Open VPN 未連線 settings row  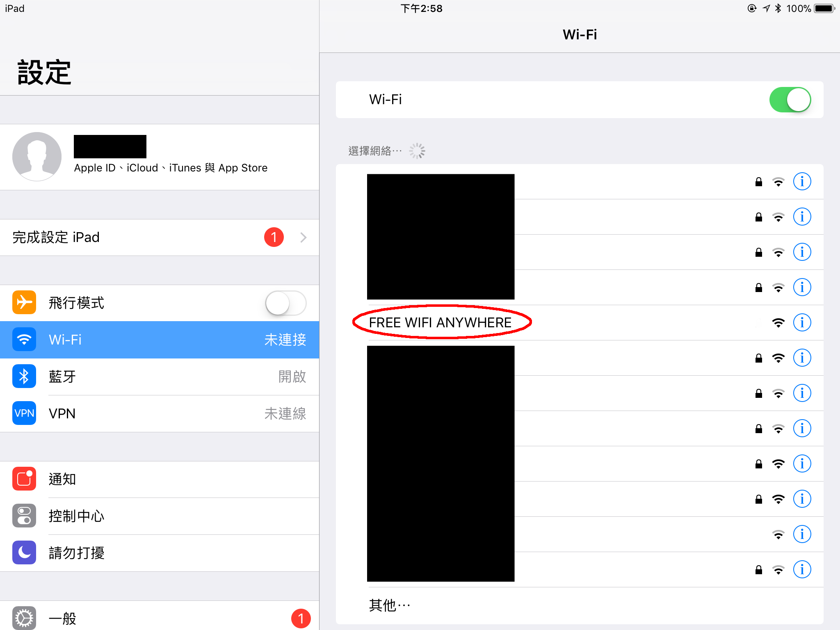(x=160, y=413)
